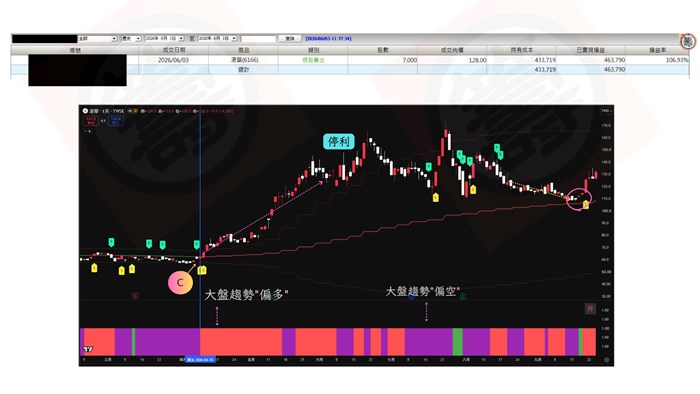Click the 查詢 query button
Viewport: 700px width, 394px height.
(290, 39)
